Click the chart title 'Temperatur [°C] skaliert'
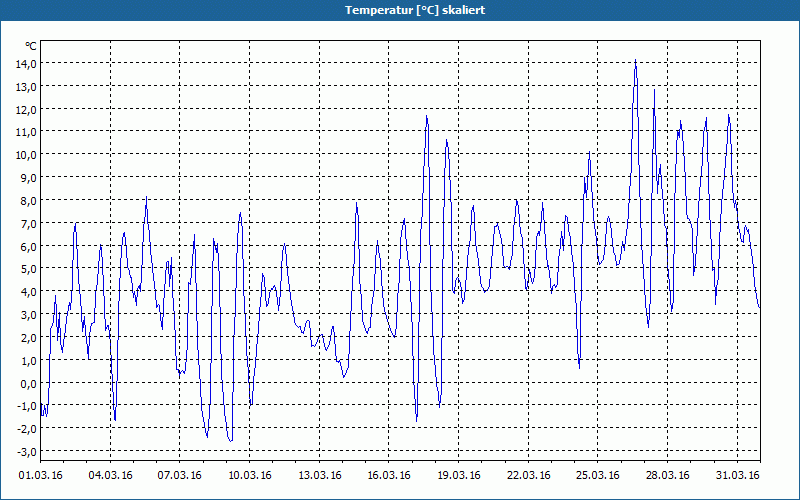 [415, 10]
